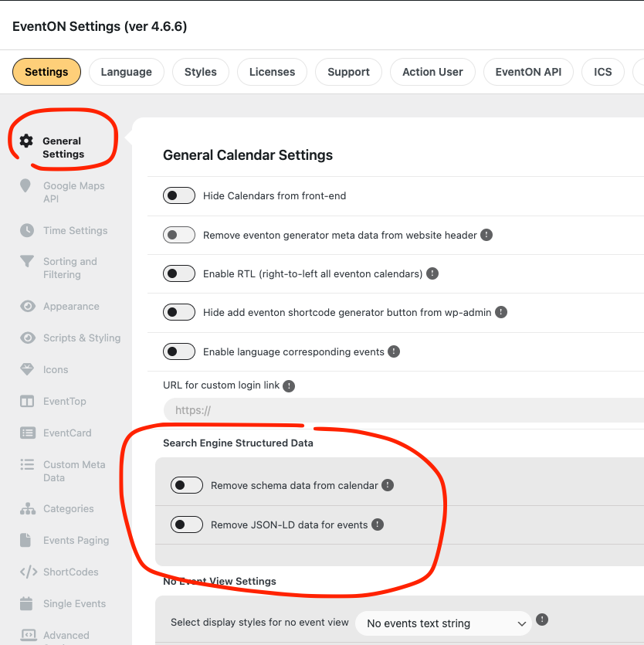Click the Appearance eye icon
Screen dimensions: 644x645
click(28, 306)
